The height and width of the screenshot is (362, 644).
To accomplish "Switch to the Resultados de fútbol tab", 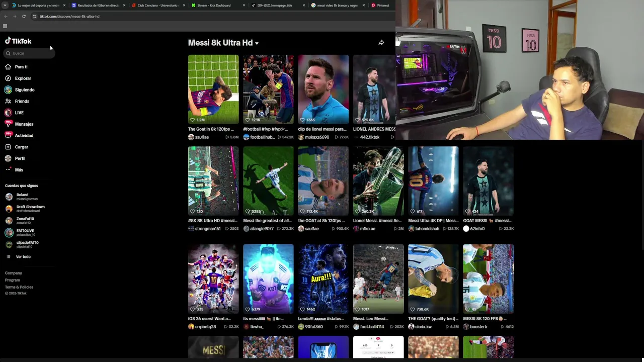I will click(x=98, y=6).
